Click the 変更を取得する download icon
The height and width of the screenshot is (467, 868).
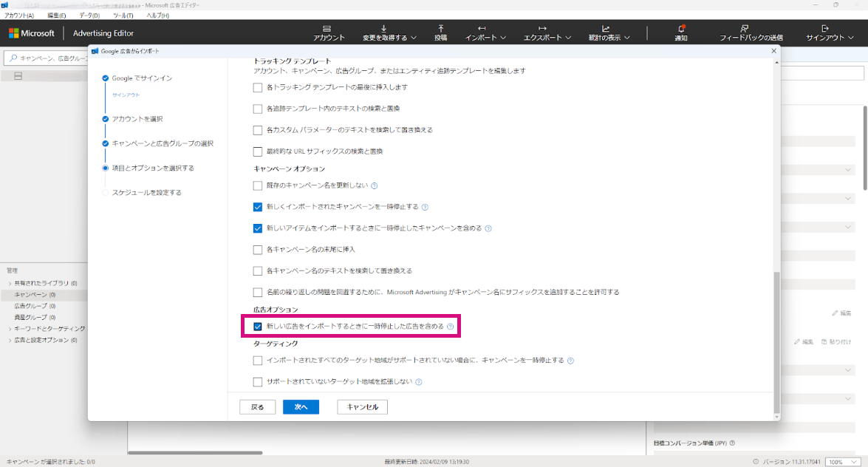383,28
